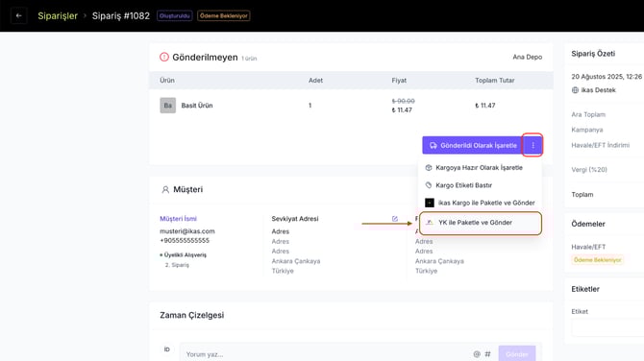Click the Vergi (%20) row label
The height and width of the screenshot is (361, 644).
(589, 169)
